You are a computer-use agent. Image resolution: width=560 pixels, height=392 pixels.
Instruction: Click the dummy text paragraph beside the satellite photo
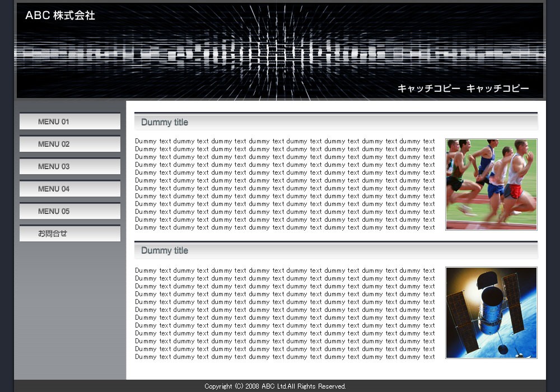[284, 314]
